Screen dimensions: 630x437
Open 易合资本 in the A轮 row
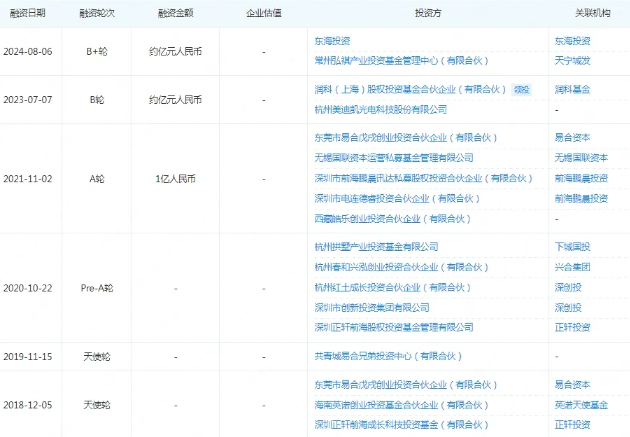(573, 138)
